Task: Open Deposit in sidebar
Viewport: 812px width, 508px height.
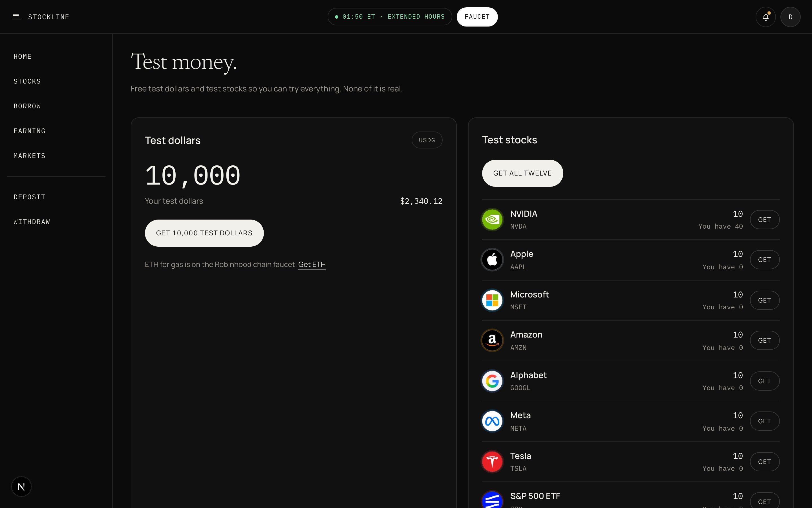Action: [30, 197]
